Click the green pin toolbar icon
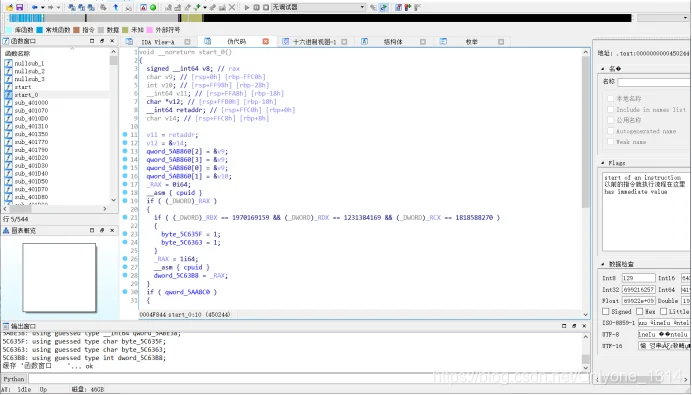692x395 pixels. click(197, 8)
